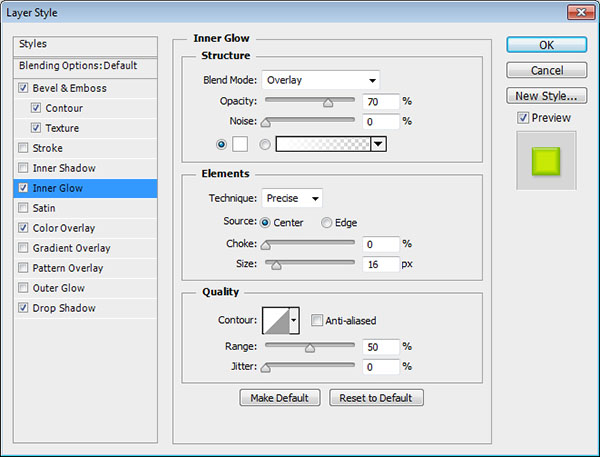Uncheck the Preview checkbox
This screenshot has height=457, width=600.
click(523, 118)
